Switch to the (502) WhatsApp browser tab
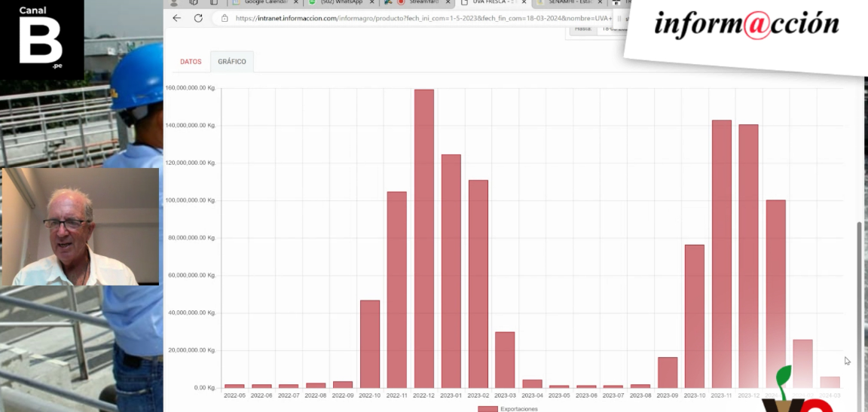This screenshot has width=868, height=412. (341, 3)
